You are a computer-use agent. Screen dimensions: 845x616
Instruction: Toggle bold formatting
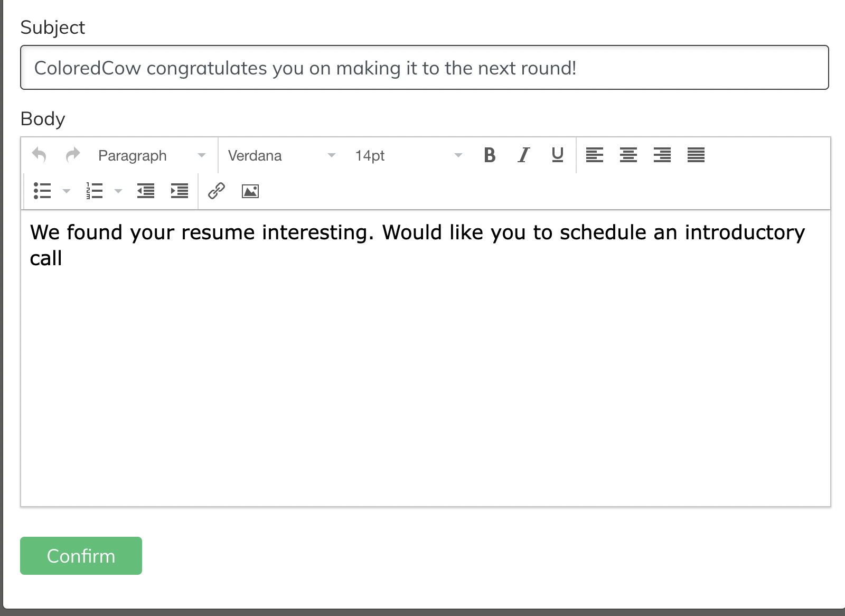[x=489, y=155]
